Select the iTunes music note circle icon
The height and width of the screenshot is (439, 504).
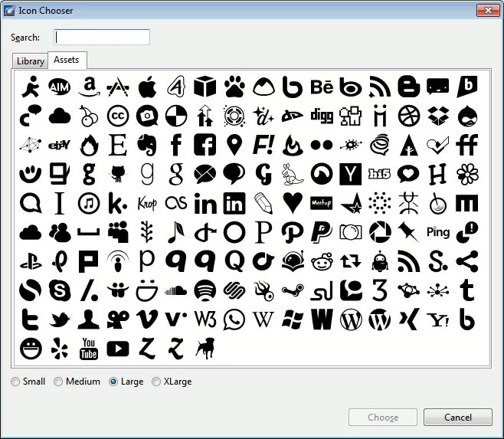(x=89, y=203)
